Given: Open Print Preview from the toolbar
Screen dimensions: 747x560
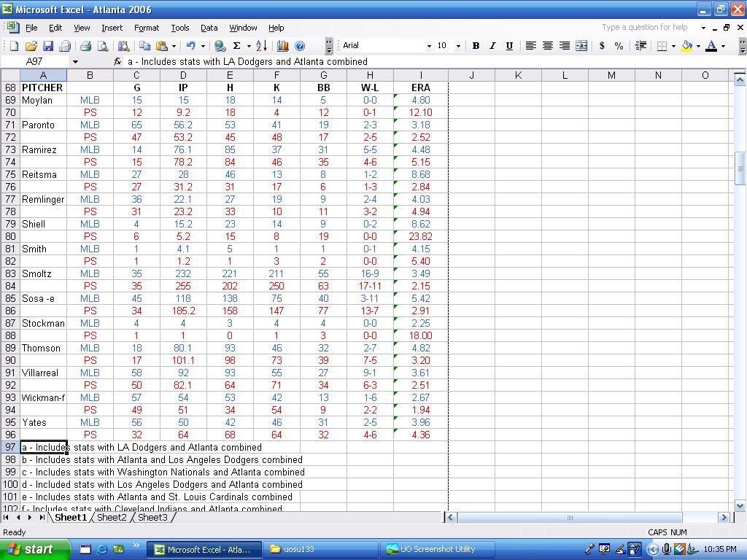Looking at the screenshot, I should 102,46.
